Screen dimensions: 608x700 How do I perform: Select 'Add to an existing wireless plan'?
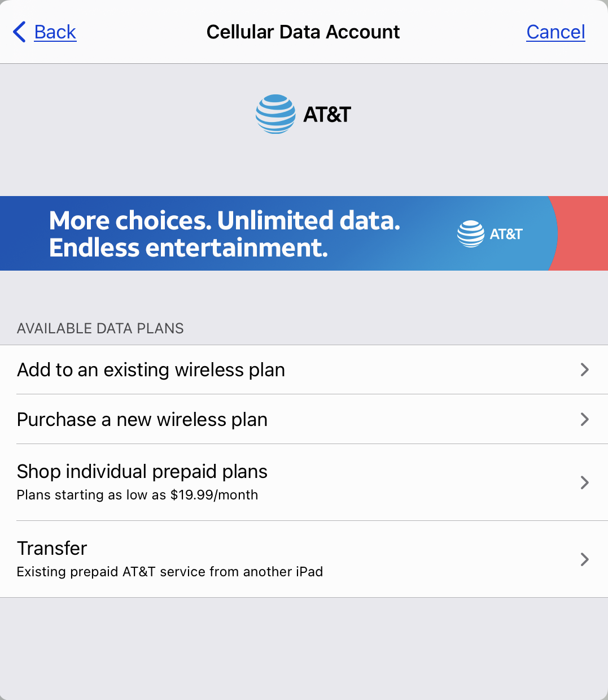tap(151, 370)
